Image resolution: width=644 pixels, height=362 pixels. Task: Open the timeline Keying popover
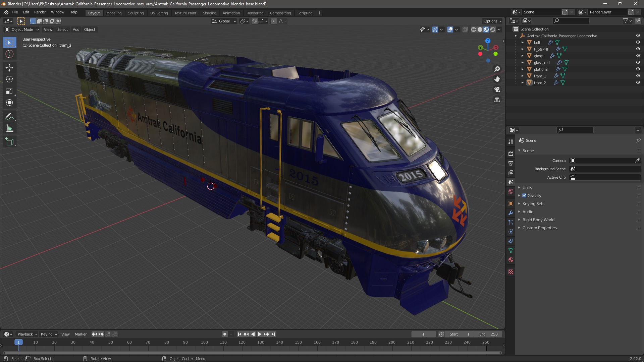(x=49, y=334)
